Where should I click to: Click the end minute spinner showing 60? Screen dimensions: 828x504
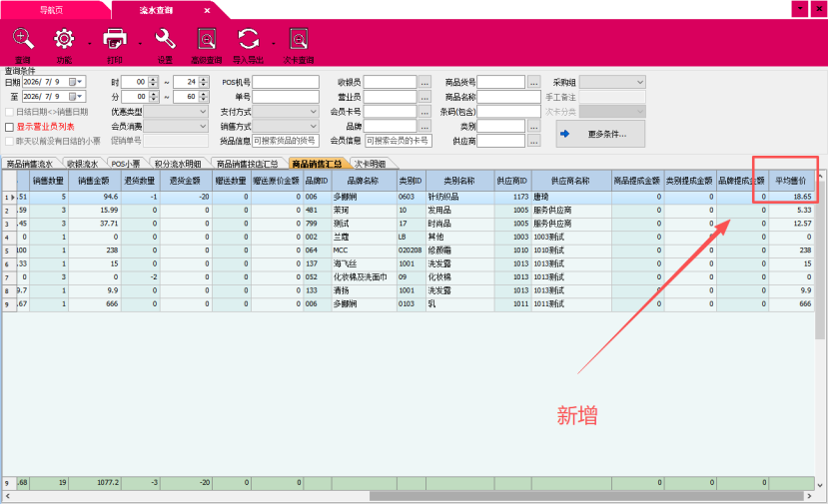click(x=191, y=97)
